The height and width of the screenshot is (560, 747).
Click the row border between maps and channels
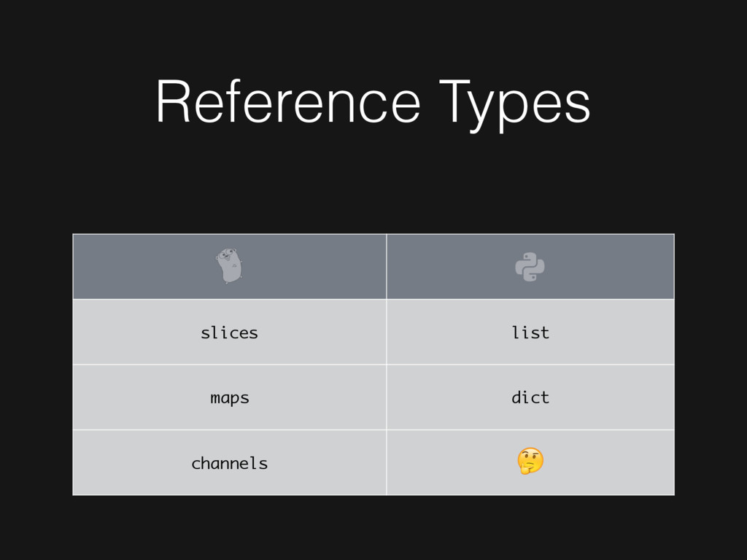[229, 430]
